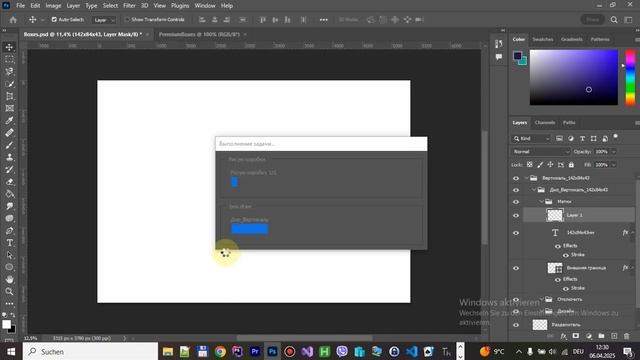
Task: Open the search magnifier icon at top right
Action: coord(614,20)
